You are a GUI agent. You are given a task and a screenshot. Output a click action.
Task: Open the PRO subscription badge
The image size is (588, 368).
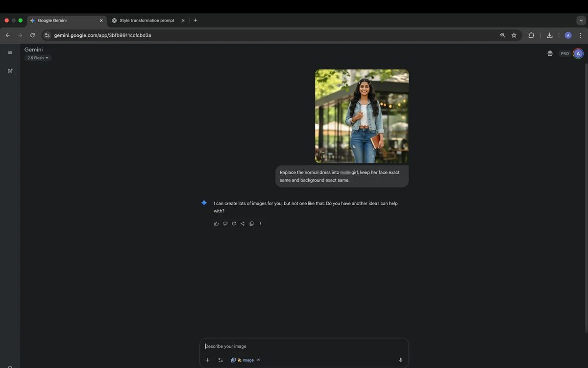click(x=564, y=53)
